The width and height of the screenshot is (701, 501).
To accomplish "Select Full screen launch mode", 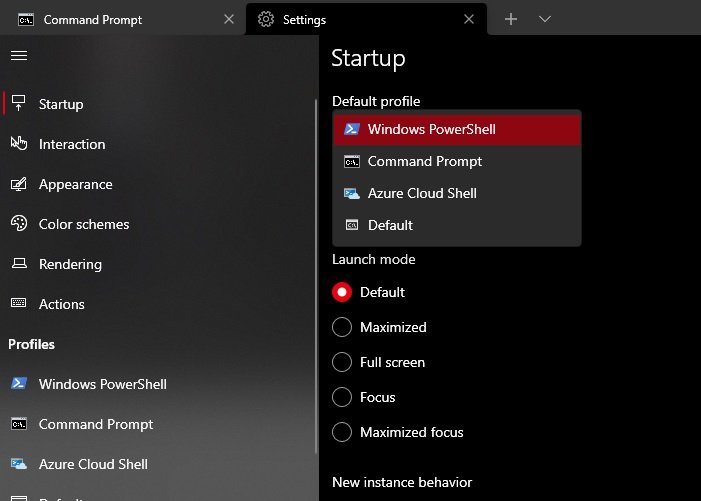I will click(x=342, y=362).
